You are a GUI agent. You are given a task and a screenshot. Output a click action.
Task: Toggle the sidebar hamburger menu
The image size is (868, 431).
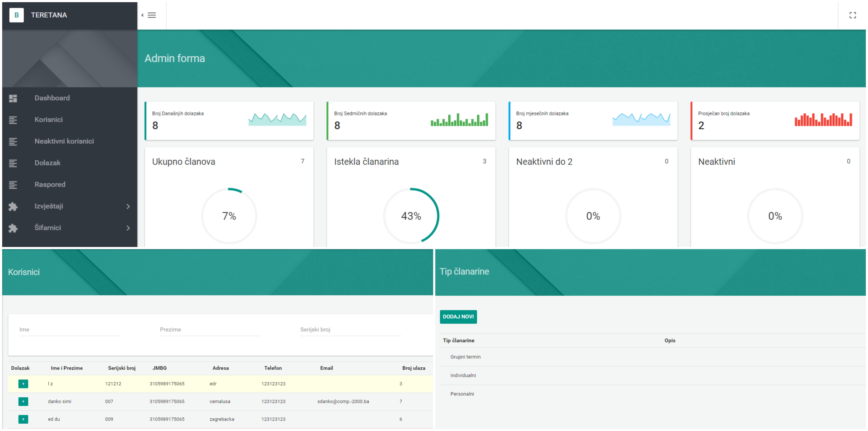tap(152, 15)
